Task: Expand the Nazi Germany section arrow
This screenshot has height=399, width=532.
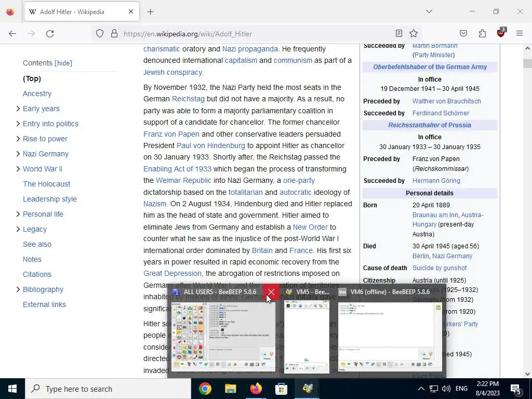Action: pos(18,154)
